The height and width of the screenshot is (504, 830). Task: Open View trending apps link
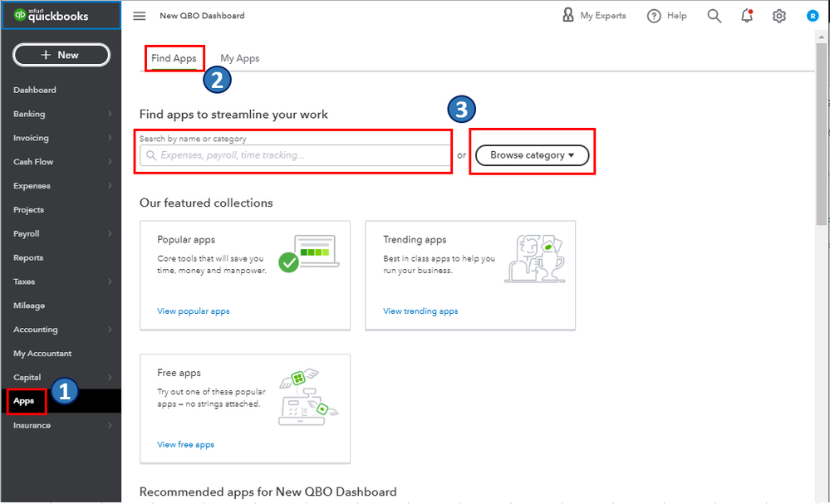[x=420, y=311]
